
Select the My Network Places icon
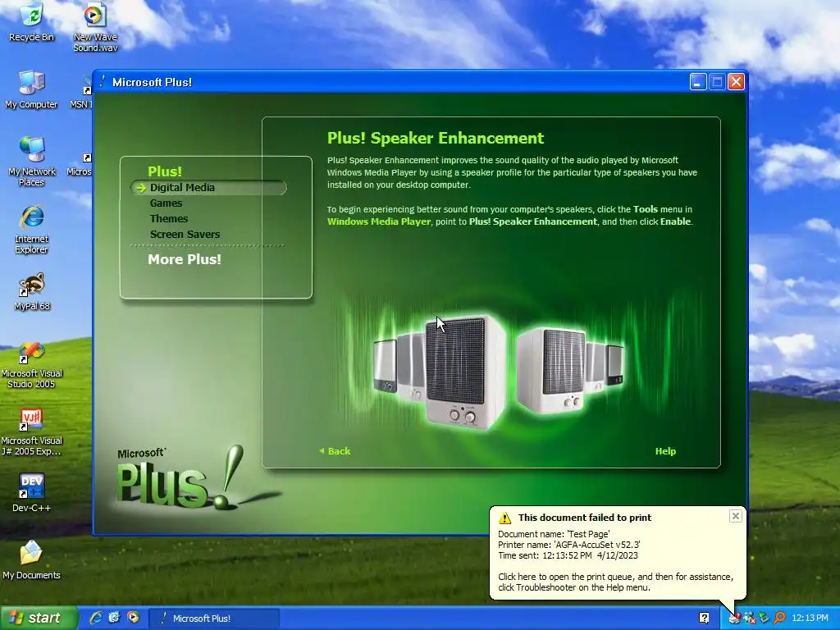click(32, 161)
